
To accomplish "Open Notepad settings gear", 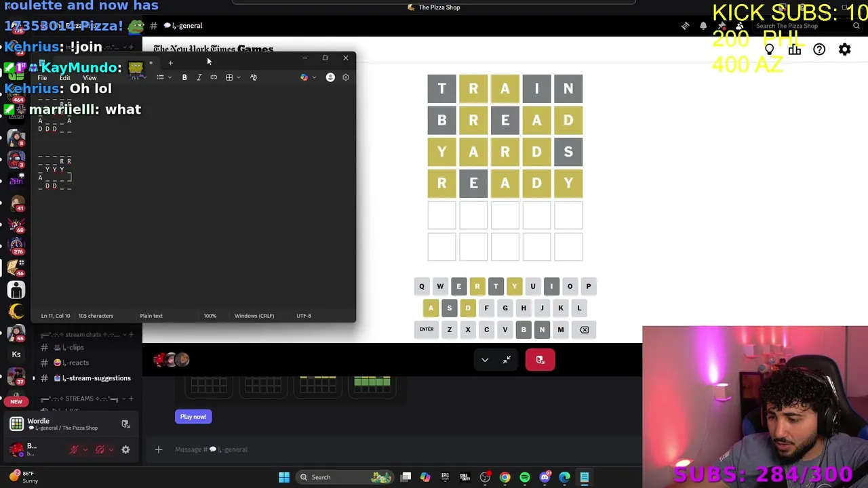I will click(x=346, y=77).
